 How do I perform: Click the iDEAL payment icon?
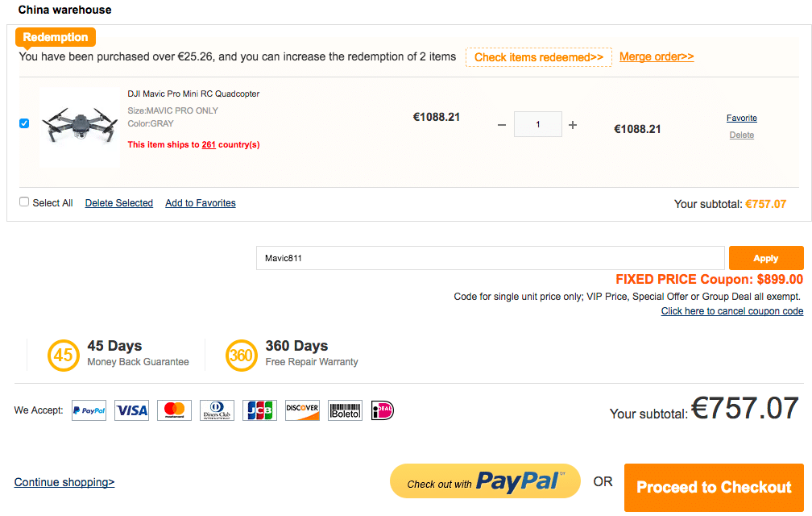pos(383,410)
